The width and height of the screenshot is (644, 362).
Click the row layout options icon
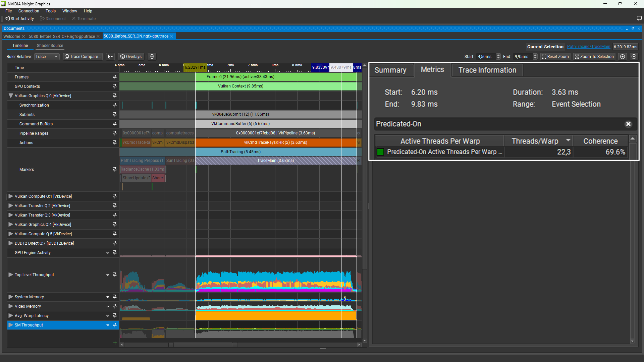(110, 57)
